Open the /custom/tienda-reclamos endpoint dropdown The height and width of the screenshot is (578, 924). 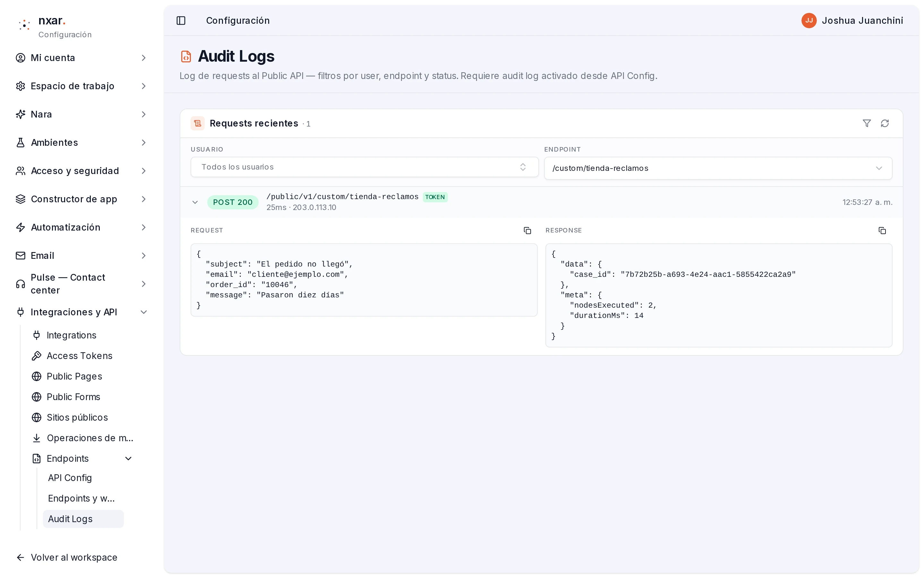pos(718,168)
